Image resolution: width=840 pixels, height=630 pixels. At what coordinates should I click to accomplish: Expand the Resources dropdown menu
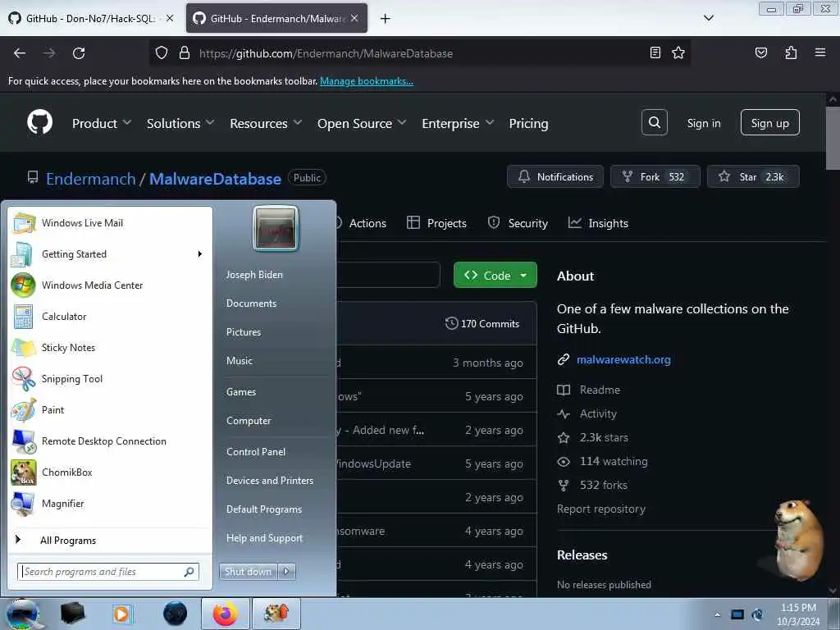266,124
